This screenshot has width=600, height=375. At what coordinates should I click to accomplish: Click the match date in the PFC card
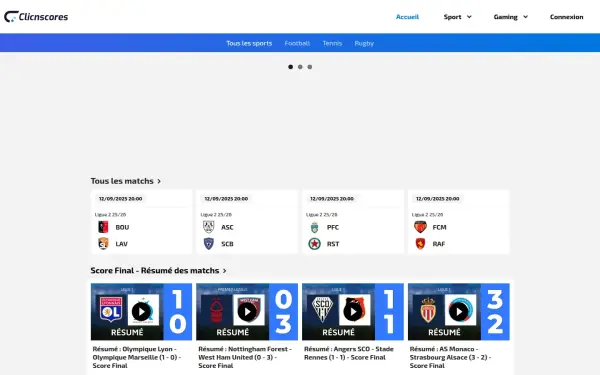(332, 199)
